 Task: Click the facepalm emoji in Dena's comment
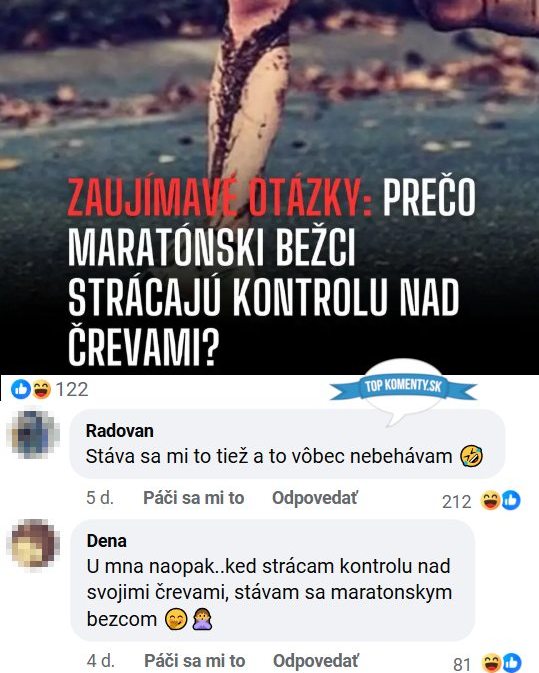click(x=202, y=620)
